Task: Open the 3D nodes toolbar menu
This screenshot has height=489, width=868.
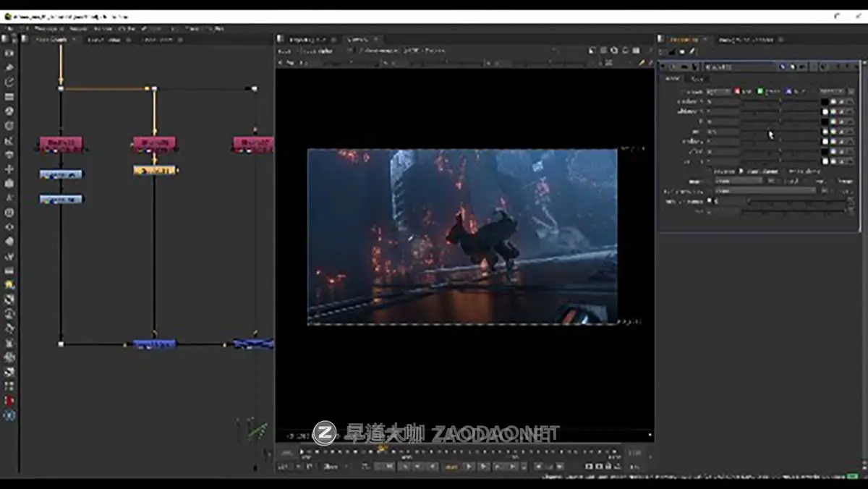Action: click(9, 184)
